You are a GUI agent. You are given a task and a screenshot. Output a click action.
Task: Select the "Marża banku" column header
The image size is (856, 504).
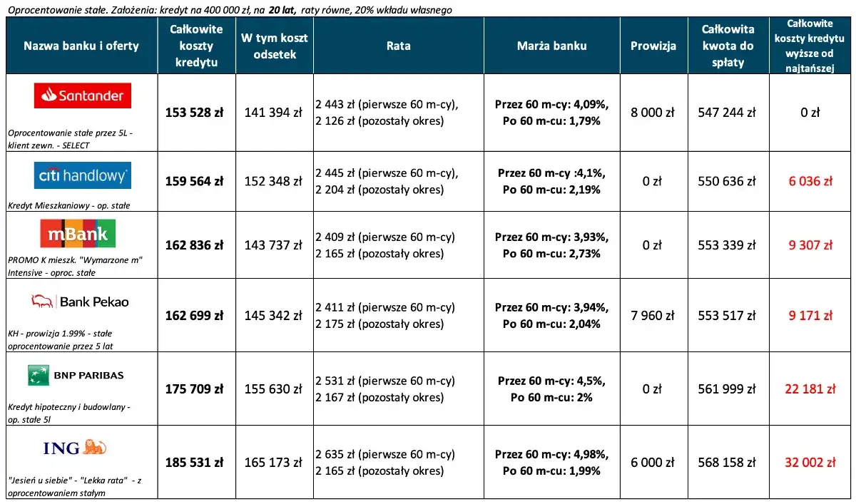click(x=551, y=46)
